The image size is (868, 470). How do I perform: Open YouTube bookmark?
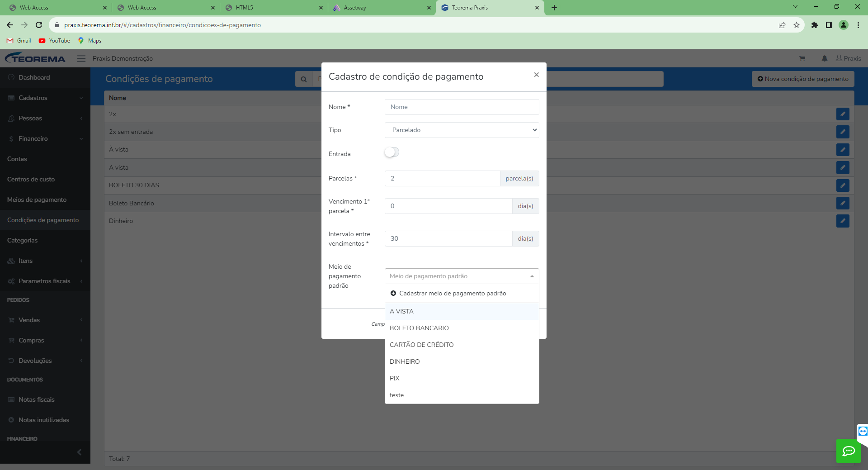coord(54,41)
